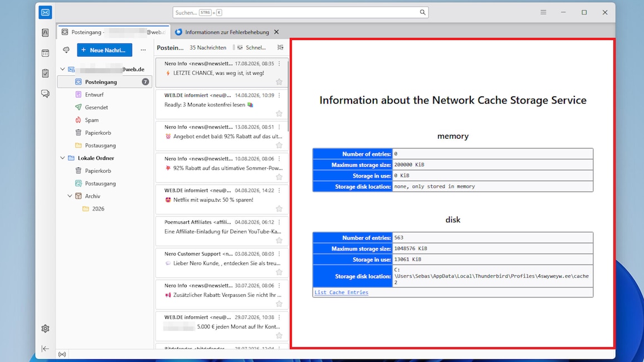Click the search magnifier icon
The image size is (644, 362).
(422, 12)
